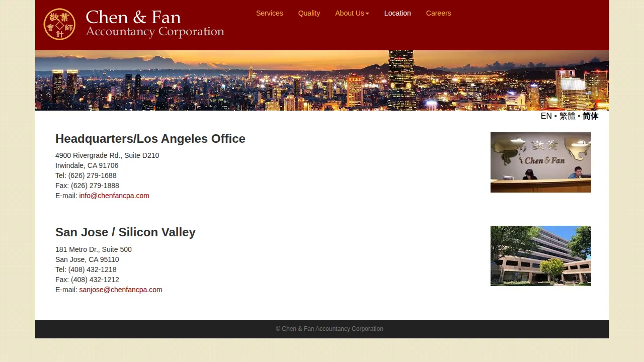Click Fax: (408) 432-1212
The height and width of the screenshot is (362, 644).
(x=87, y=280)
